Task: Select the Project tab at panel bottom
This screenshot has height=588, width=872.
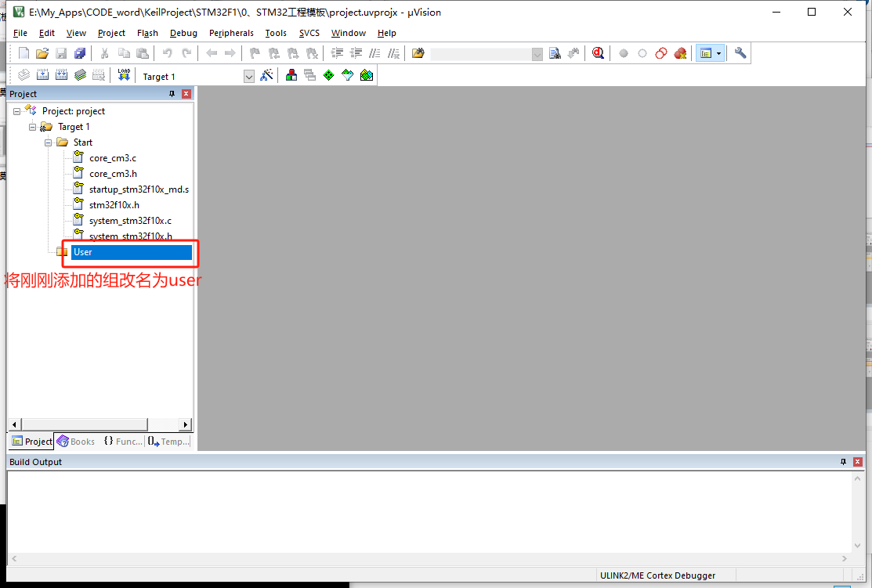Action: (31, 442)
